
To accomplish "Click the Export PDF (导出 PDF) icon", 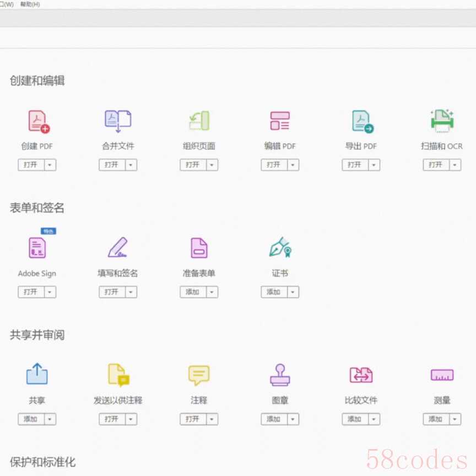I will [363, 121].
